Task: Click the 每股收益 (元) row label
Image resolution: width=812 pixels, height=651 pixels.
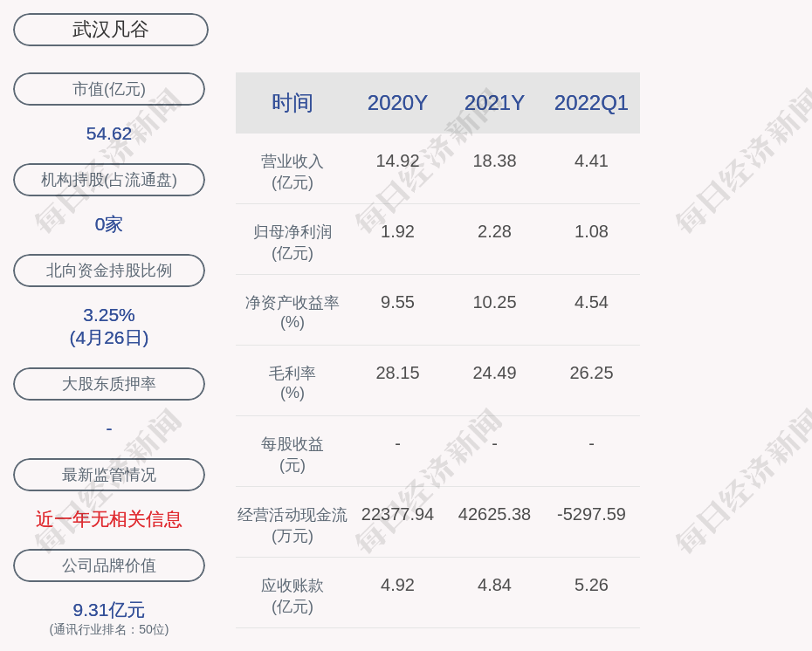Action: point(292,455)
